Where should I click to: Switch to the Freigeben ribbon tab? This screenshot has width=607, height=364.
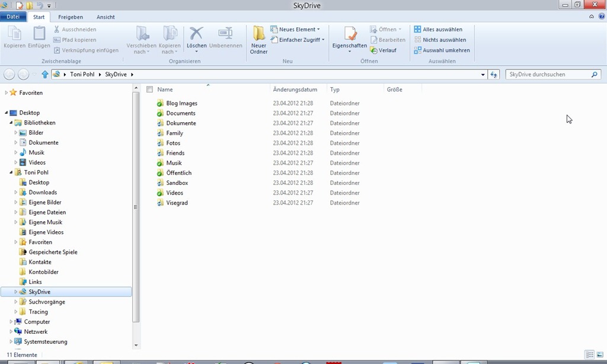(71, 17)
